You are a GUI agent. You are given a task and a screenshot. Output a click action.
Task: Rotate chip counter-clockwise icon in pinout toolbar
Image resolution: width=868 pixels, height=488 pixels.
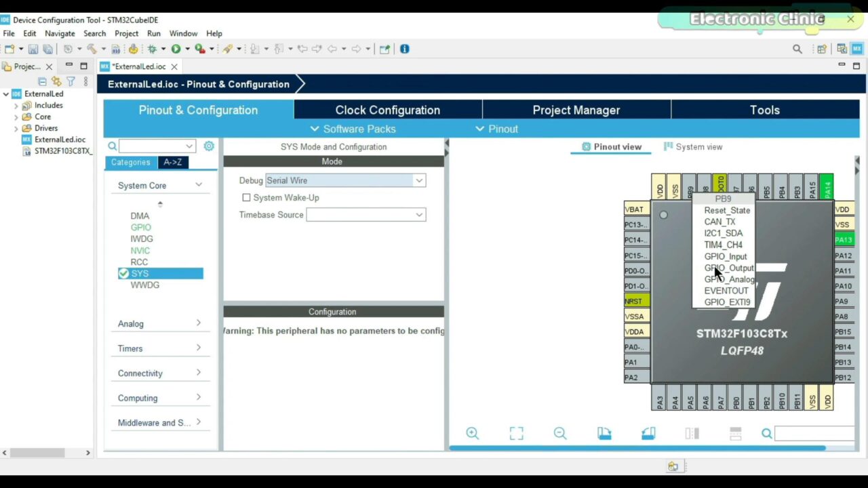click(648, 433)
